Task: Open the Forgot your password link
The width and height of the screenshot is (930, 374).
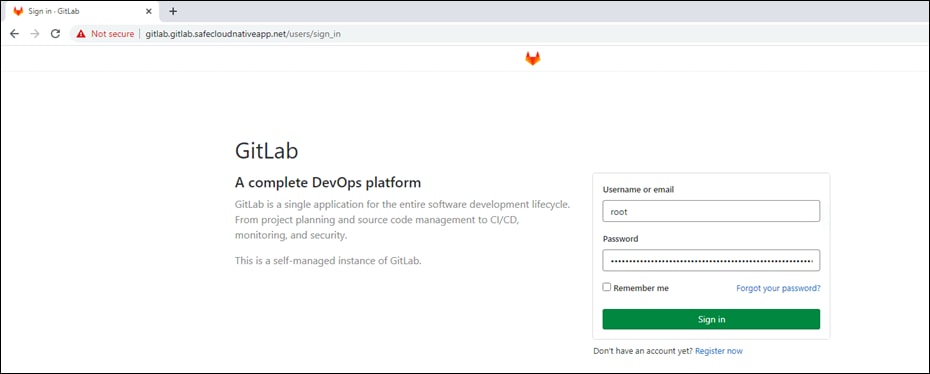Action: click(x=778, y=288)
